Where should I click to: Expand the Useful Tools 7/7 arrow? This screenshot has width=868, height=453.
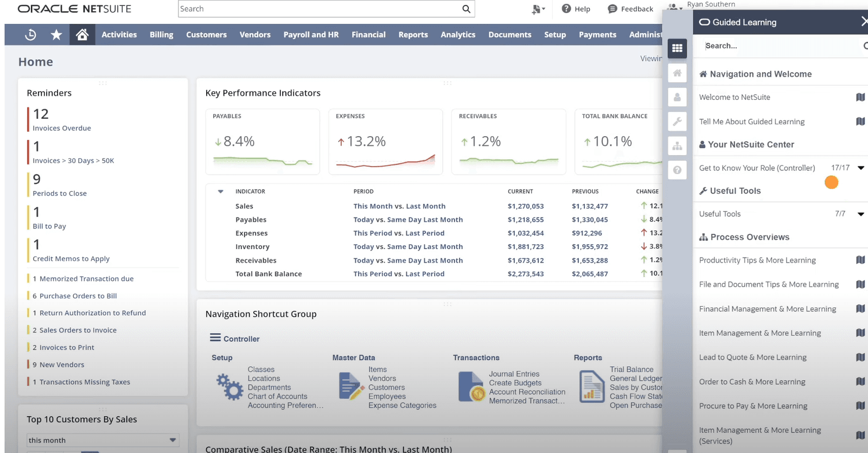click(x=861, y=214)
